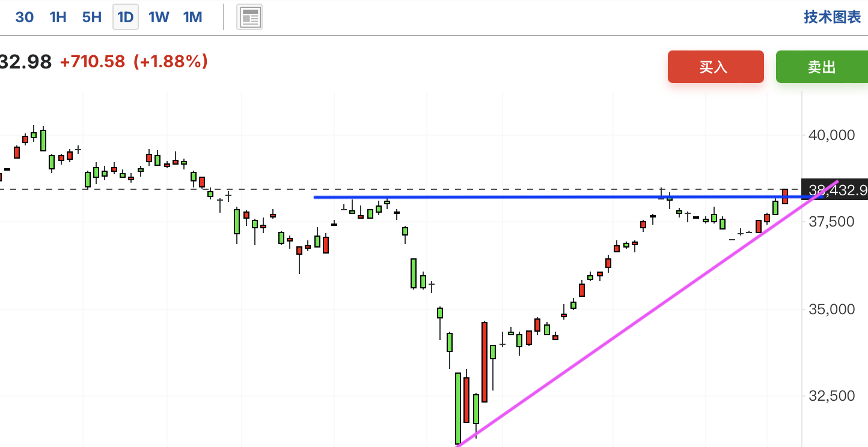Click the +710.58 price change value
Screen dimensions: 868x447
[x=93, y=61]
